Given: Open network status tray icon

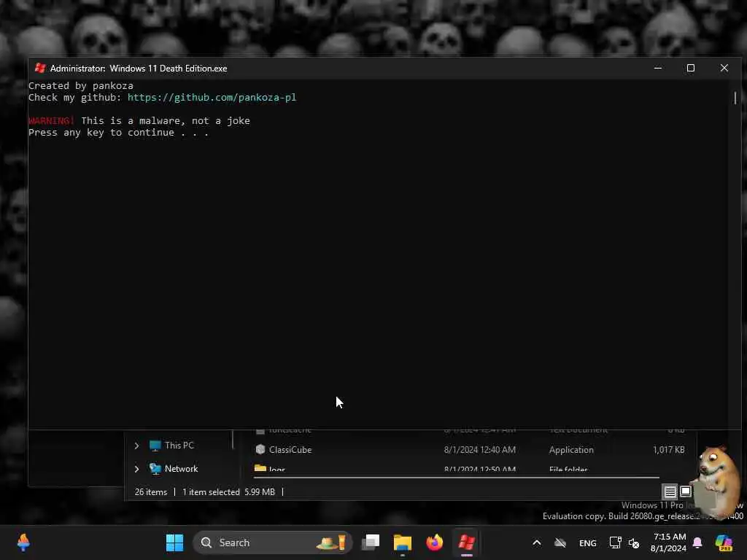Looking at the screenshot, I should pyautogui.click(x=615, y=542).
